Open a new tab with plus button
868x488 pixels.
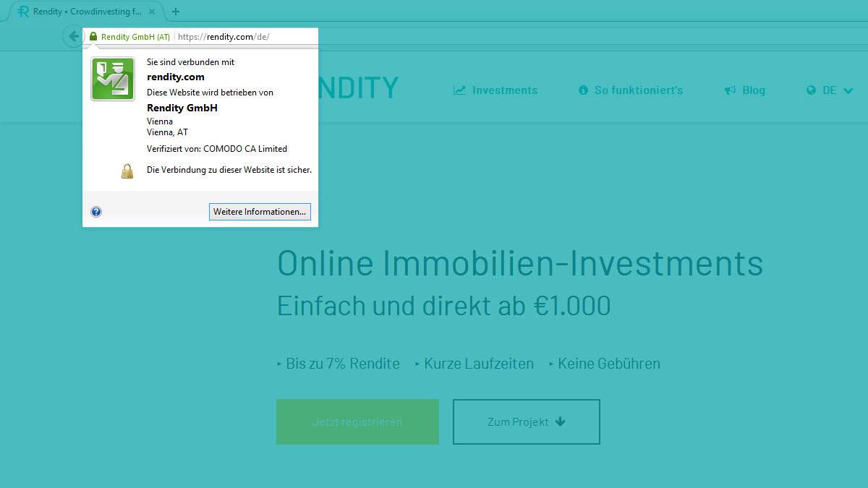point(176,12)
